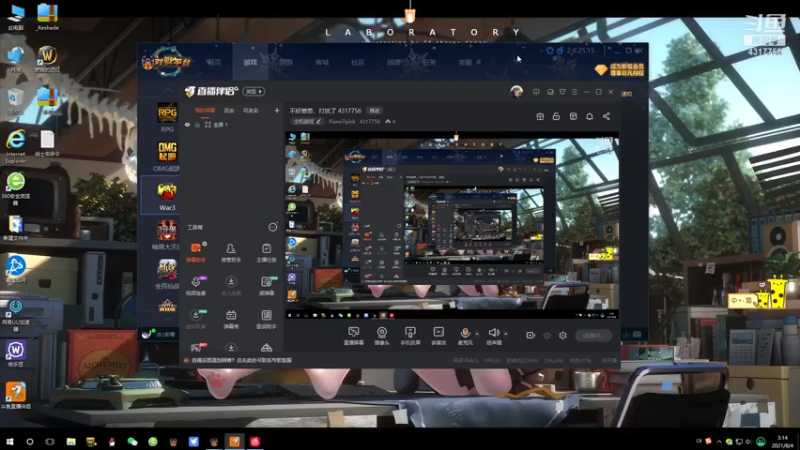Open the 虚拟形象 virtual avatar tool
Screen dimensions: 800x450
click(x=195, y=319)
